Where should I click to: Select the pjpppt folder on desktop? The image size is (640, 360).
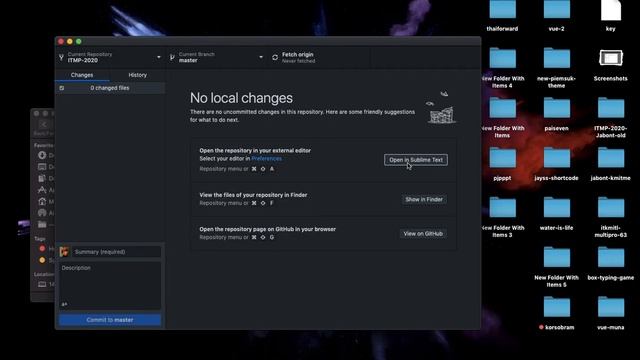[502, 164]
